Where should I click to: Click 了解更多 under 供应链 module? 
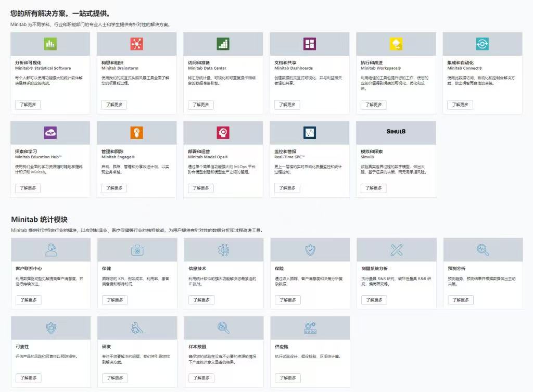pos(287,378)
